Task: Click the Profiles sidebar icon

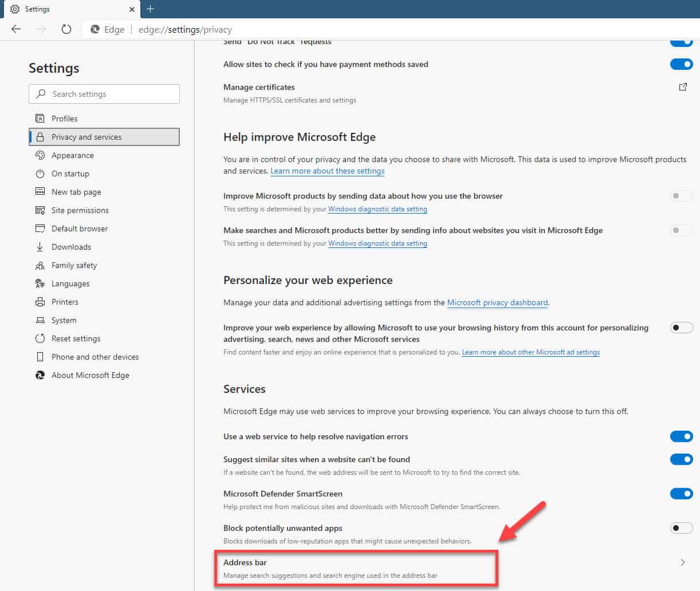Action: click(40, 119)
